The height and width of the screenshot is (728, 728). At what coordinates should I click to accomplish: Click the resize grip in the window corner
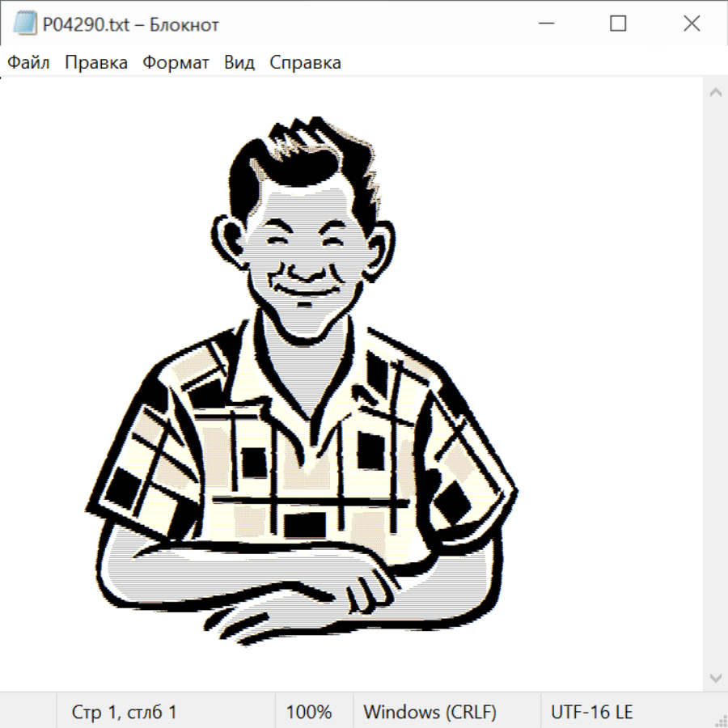pyautogui.click(x=720, y=720)
